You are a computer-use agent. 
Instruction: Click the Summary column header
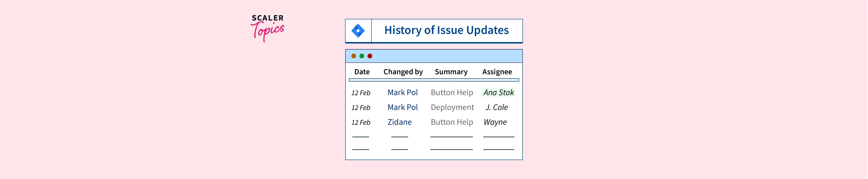pos(451,72)
